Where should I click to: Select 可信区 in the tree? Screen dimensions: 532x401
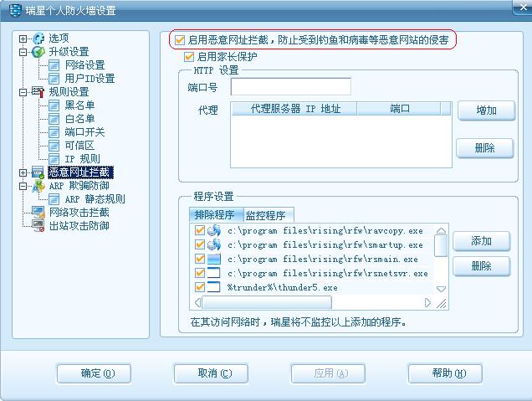tap(79, 146)
